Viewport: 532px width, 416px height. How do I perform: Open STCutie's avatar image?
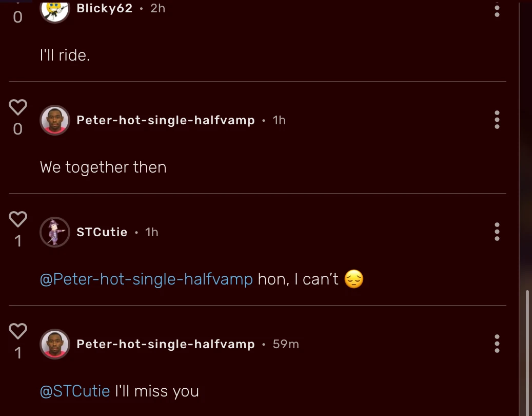click(x=54, y=232)
